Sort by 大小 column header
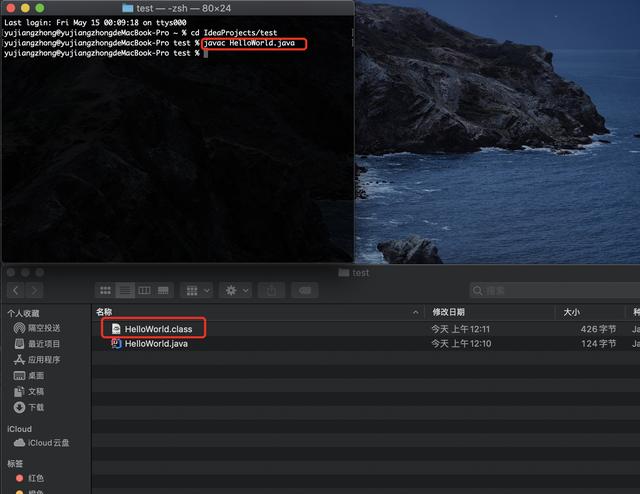This screenshot has width=640, height=494. 571,312
